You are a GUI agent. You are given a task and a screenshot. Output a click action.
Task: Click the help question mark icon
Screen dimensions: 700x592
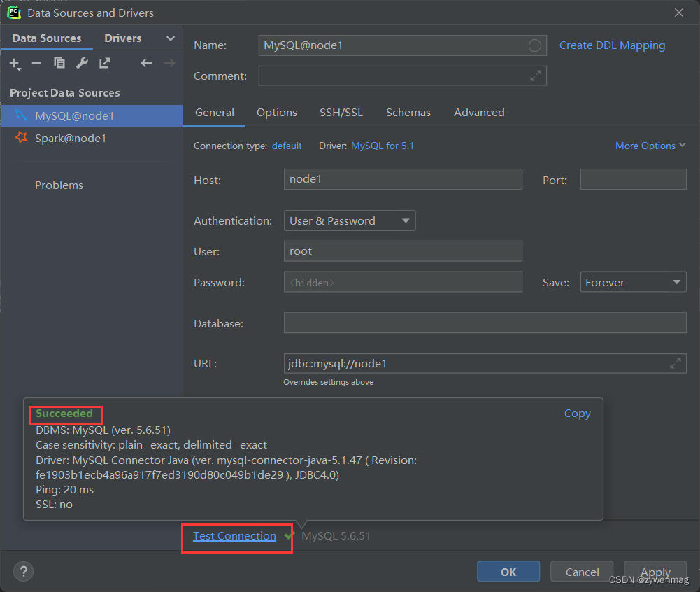click(23, 572)
